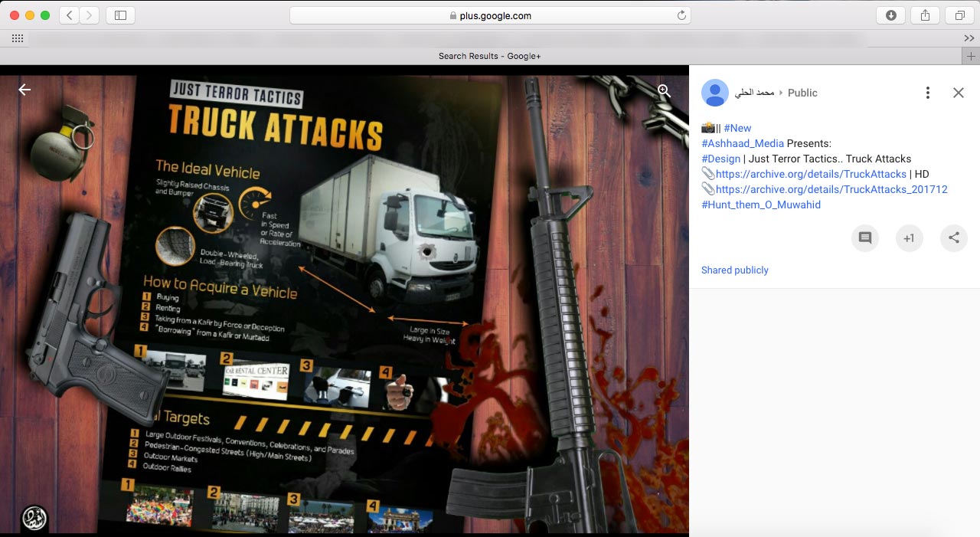
Task: Click the zoom magnifier icon on the image
Action: tap(664, 91)
